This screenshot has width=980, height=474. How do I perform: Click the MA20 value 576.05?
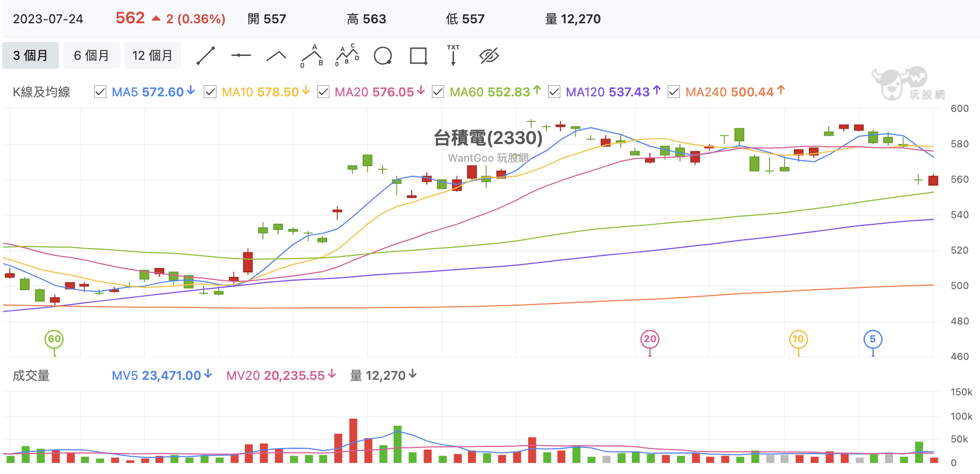click(x=393, y=92)
